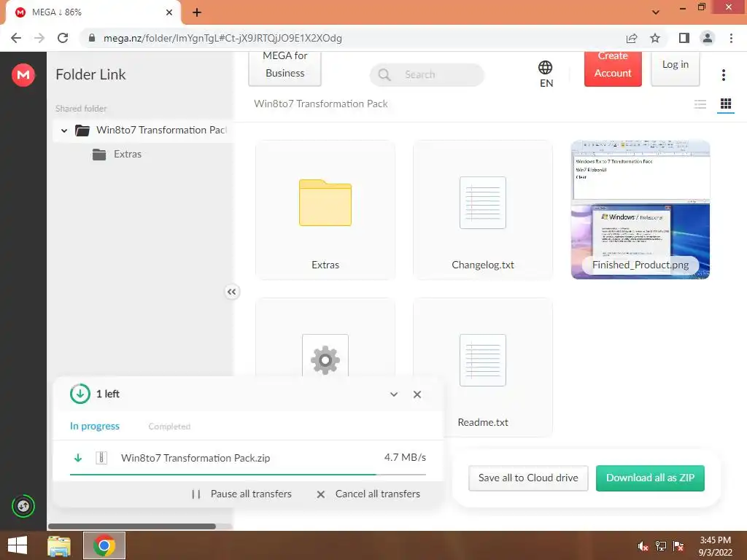Click the green arrow on zip transfer
This screenshot has width=747, height=560.
tap(78, 458)
